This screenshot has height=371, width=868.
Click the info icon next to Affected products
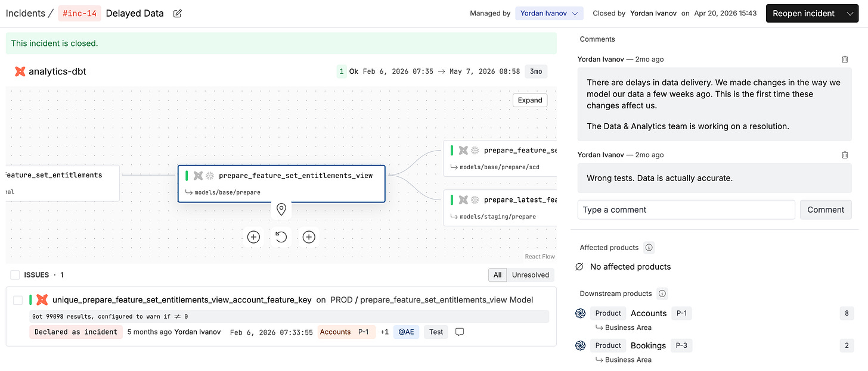pyautogui.click(x=649, y=247)
